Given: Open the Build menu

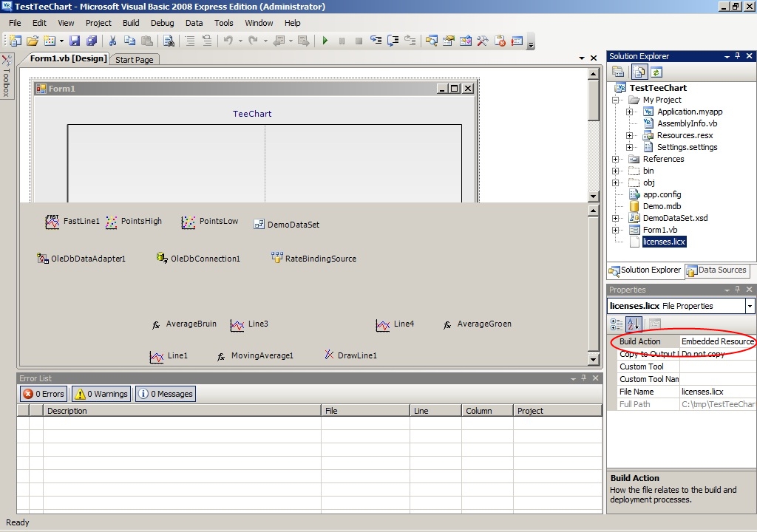Looking at the screenshot, I should [x=131, y=23].
